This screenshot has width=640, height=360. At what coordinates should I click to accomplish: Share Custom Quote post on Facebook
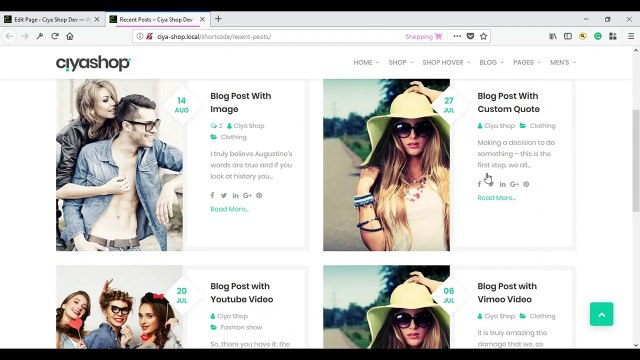click(480, 184)
